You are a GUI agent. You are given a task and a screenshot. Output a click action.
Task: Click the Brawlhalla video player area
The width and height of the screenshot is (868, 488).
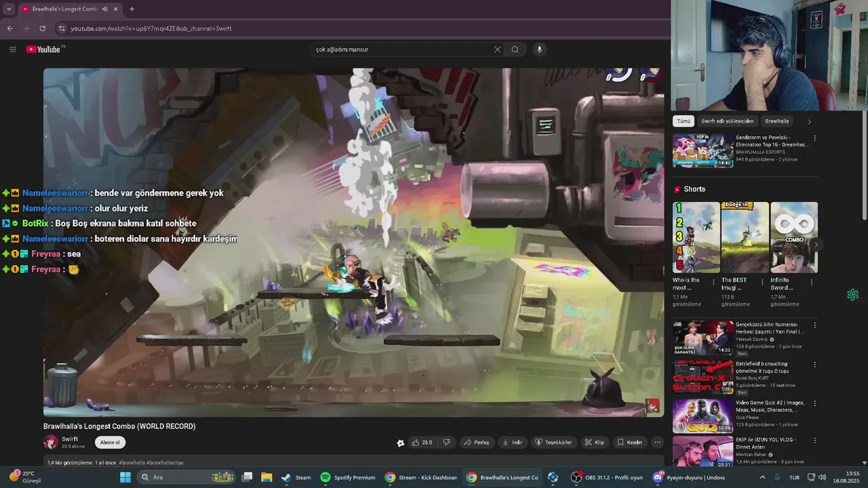click(x=353, y=242)
